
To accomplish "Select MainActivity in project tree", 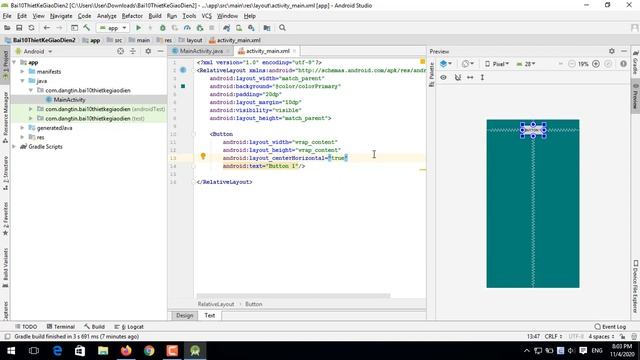I will (x=69, y=100).
